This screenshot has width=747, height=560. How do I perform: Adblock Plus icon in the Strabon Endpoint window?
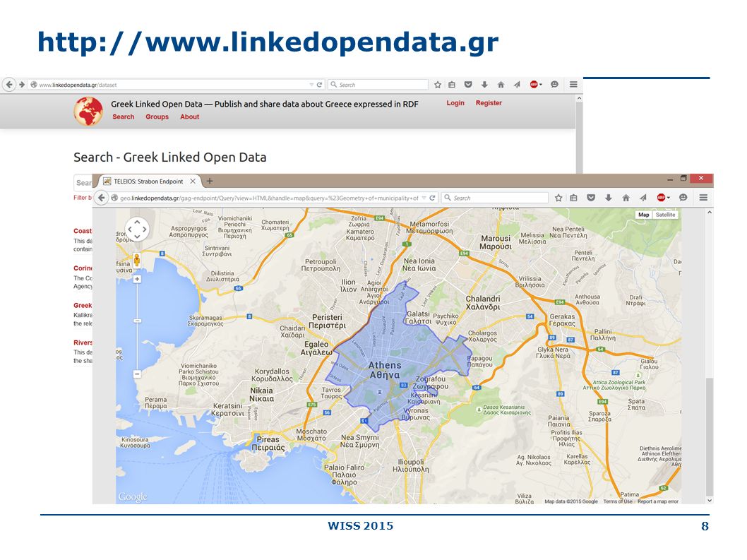coord(661,198)
